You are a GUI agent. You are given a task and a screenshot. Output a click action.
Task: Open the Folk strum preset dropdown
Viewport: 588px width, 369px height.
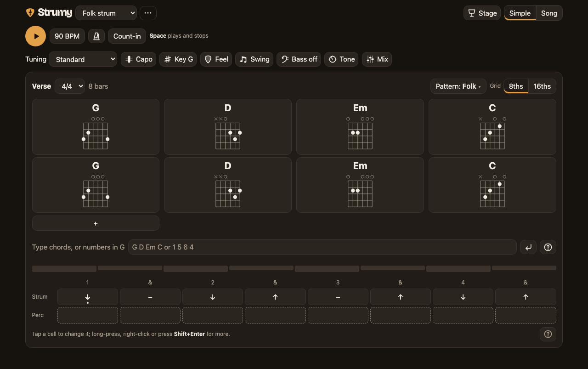(106, 13)
